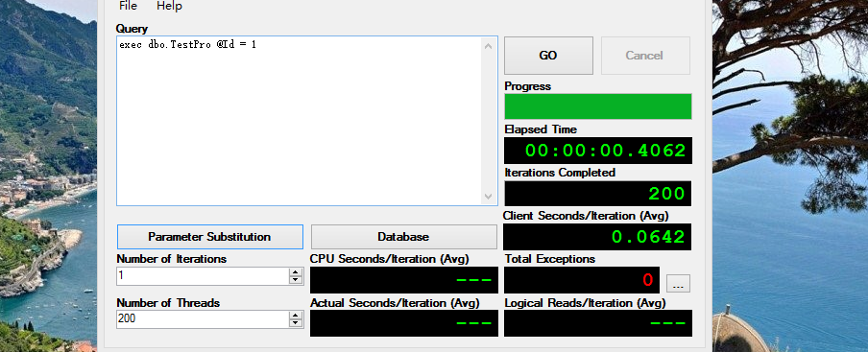
Task: Click the Logical Reads/Iteration (Avg) label
Action: point(585,303)
